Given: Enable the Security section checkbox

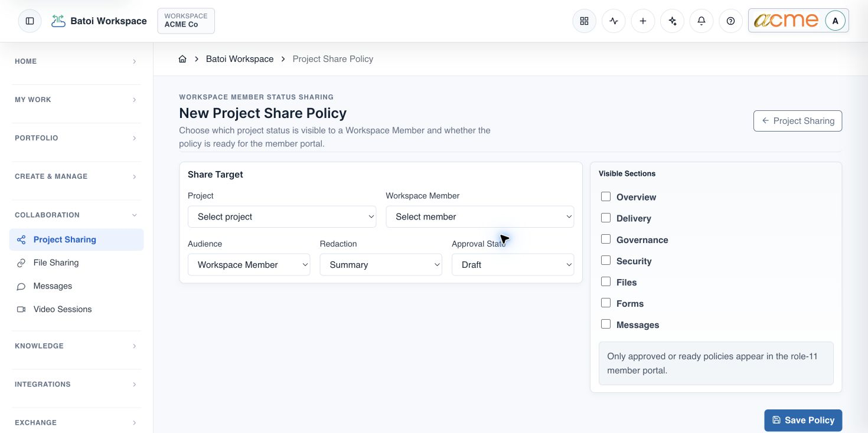Looking at the screenshot, I should (606, 260).
